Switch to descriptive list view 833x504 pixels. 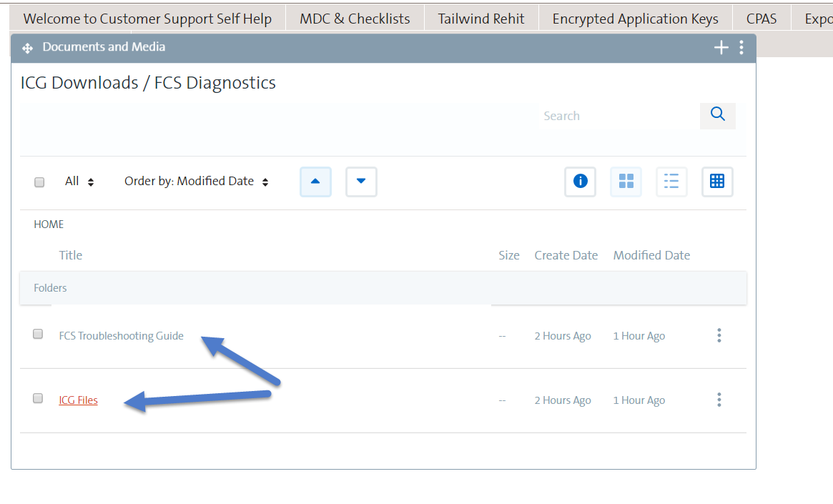[x=671, y=182]
